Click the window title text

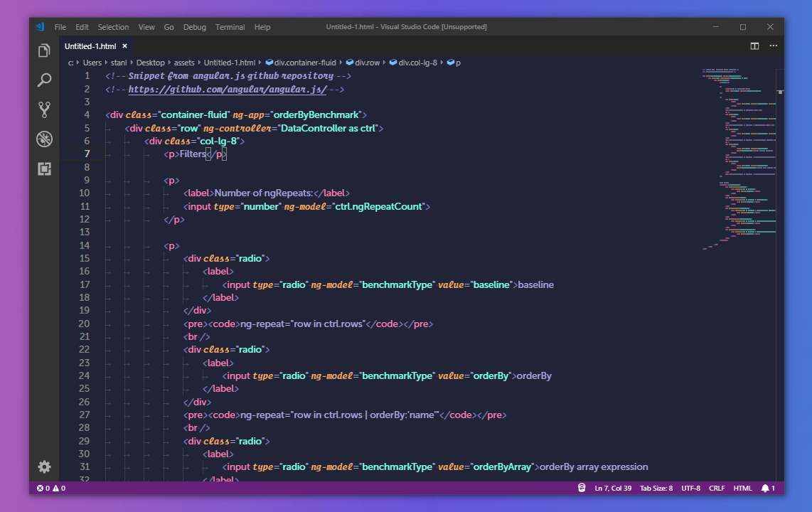(x=407, y=27)
